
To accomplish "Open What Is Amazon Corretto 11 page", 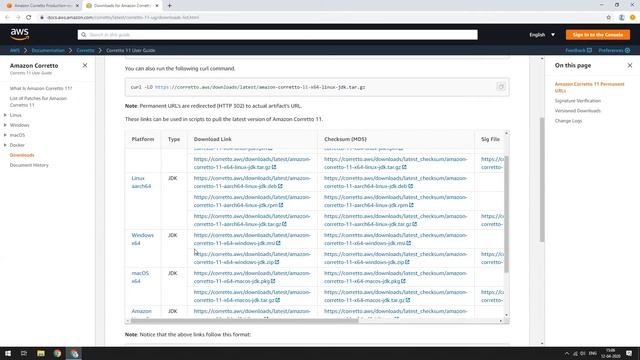I will 41,88.
